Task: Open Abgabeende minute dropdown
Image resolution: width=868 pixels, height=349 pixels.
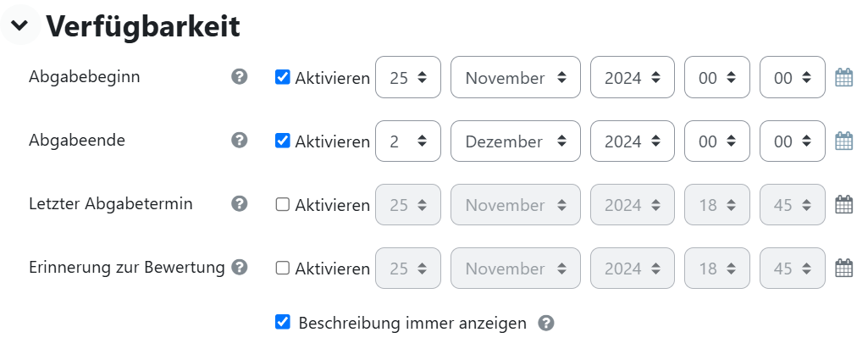Action: click(x=792, y=141)
